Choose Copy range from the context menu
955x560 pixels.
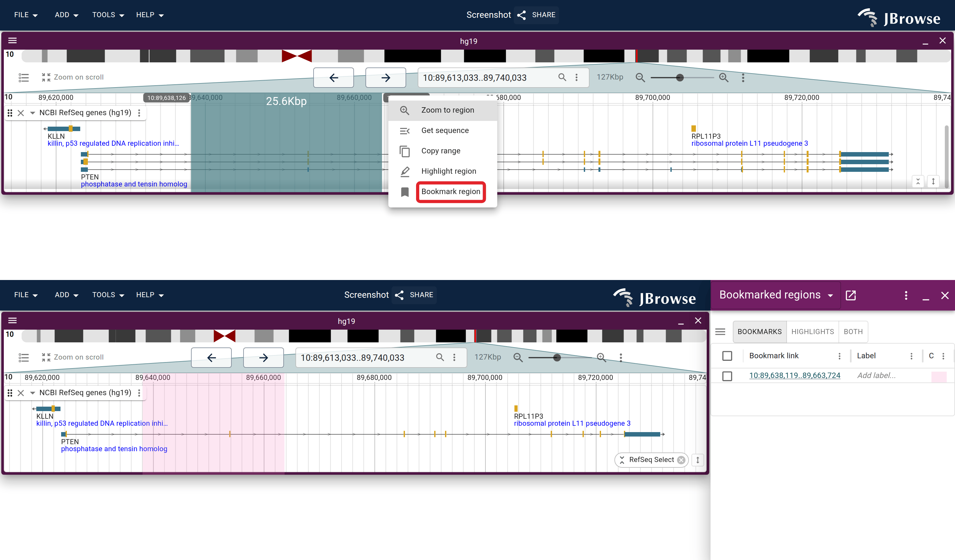coord(442,151)
